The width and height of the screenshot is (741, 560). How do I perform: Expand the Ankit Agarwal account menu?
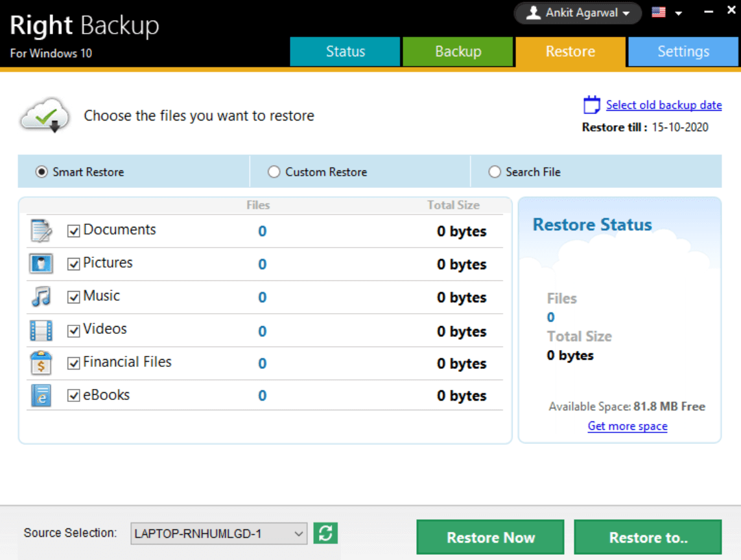coord(578,13)
